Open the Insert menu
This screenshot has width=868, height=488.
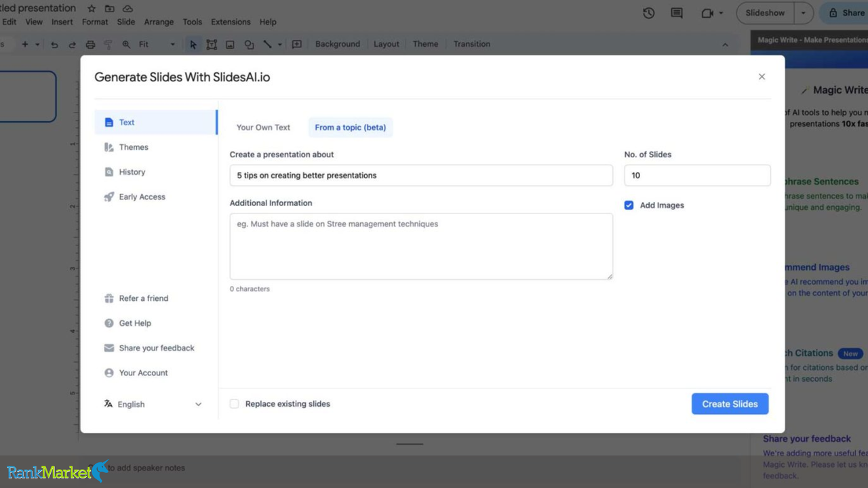[x=62, y=22]
